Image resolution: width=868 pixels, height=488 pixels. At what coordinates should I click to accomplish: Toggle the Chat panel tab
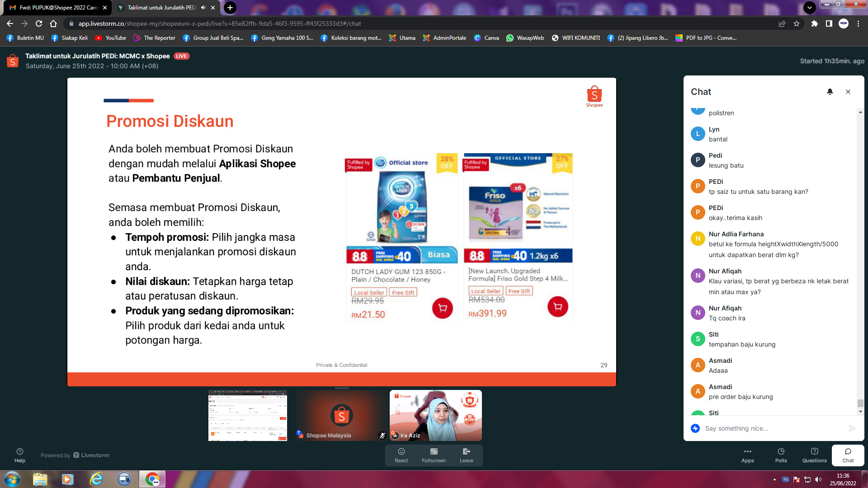point(848,455)
